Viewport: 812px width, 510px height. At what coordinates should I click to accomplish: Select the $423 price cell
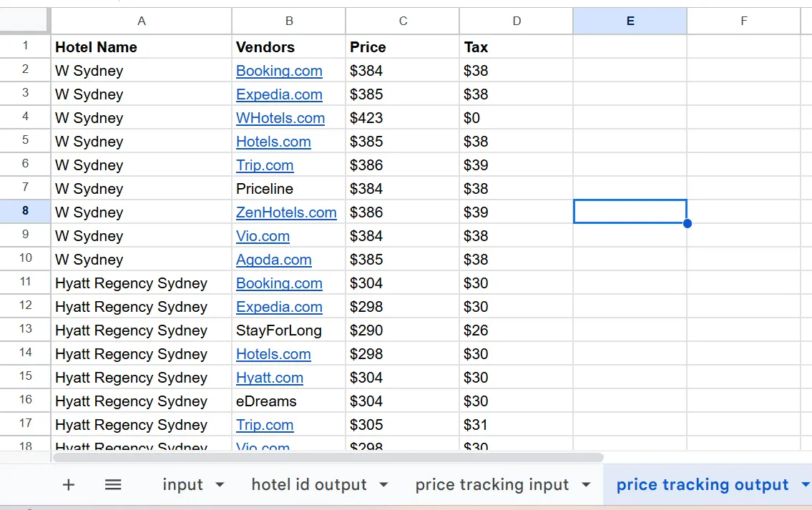coord(403,117)
